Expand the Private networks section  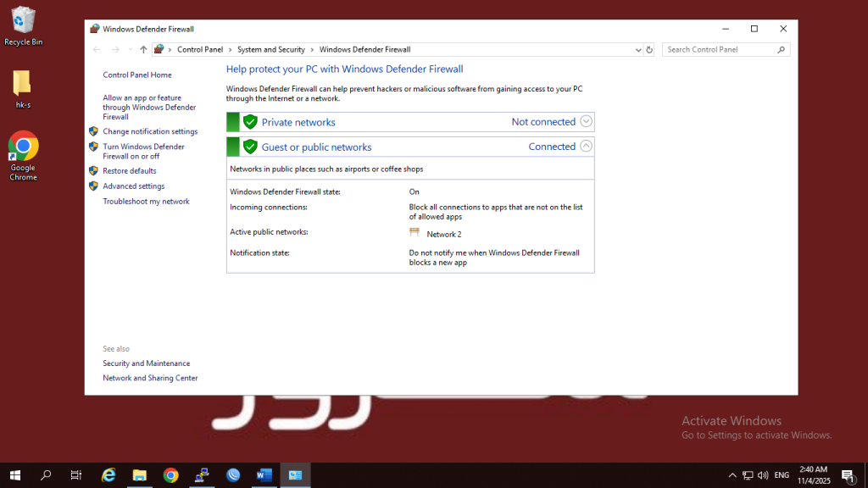click(x=586, y=122)
